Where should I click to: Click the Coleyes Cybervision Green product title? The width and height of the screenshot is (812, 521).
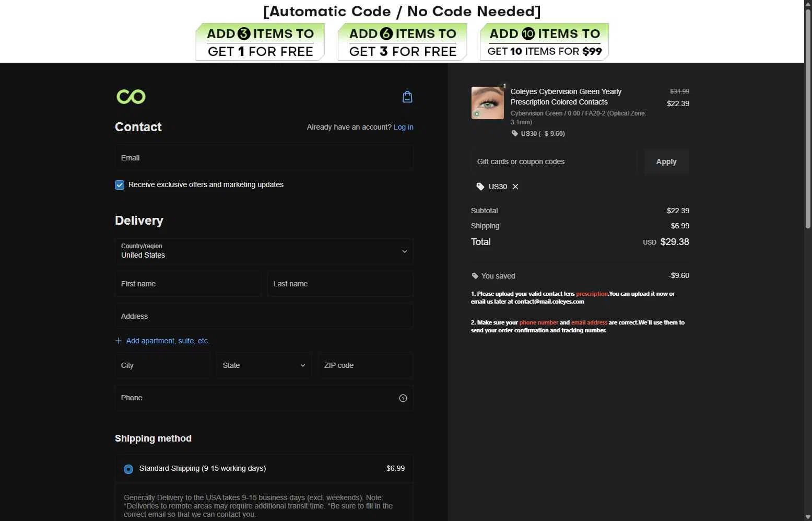pyautogui.click(x=566, y=97)
